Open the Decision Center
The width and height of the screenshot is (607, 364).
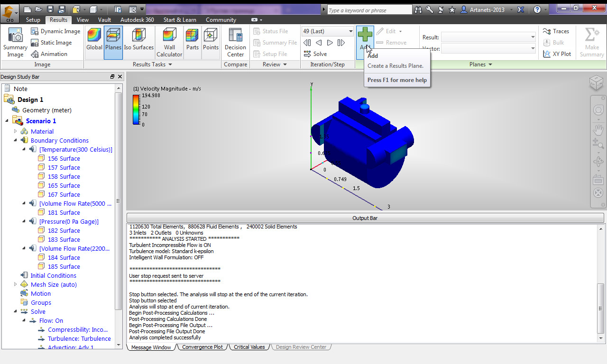(235, 42)
